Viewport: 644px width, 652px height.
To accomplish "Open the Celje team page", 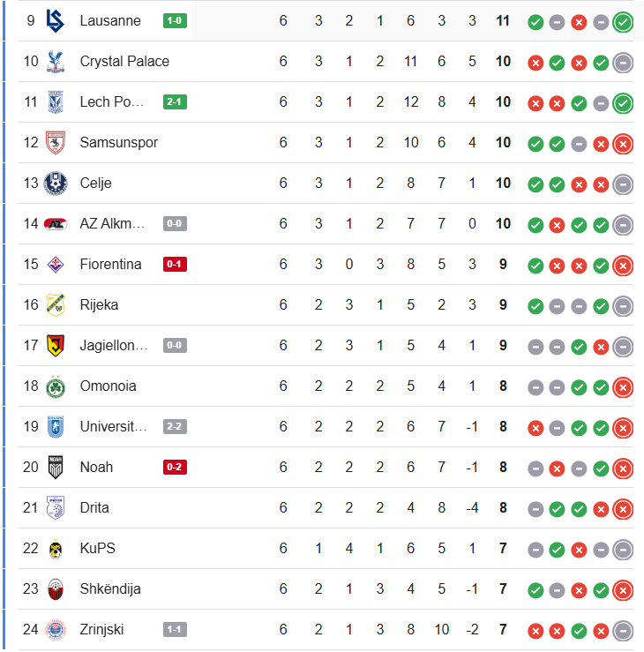I will [95, 183].
